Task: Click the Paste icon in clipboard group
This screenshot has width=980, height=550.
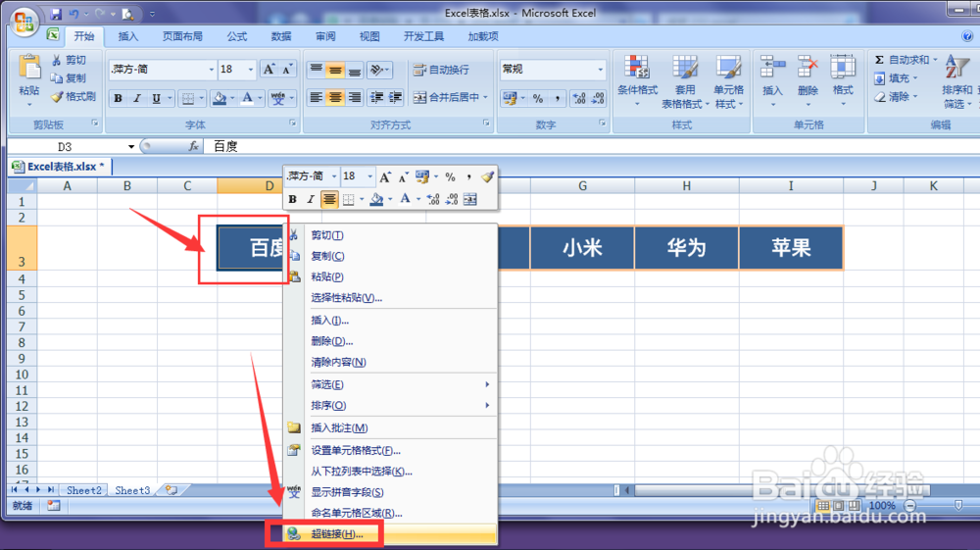Action: click(x=28, y=67)
